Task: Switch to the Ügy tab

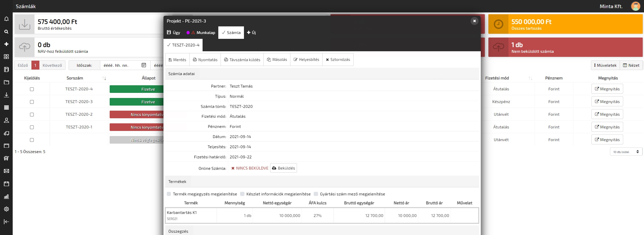Action: click(173, 33)
